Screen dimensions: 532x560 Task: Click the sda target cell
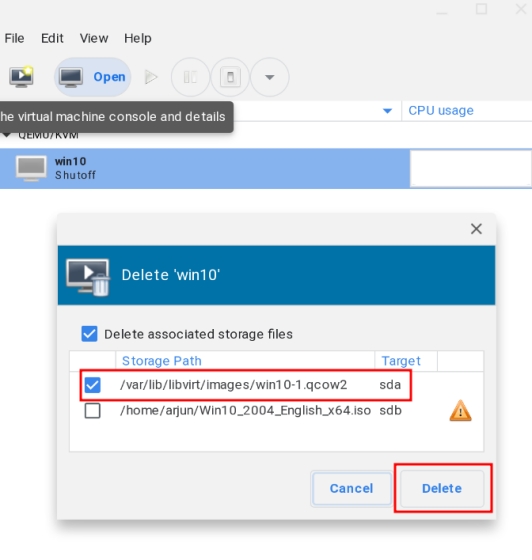(390, 385)
